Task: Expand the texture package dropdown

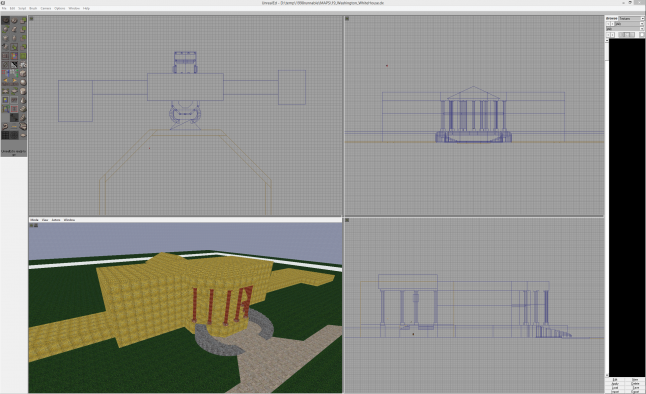Action: (x=629, y=24)
